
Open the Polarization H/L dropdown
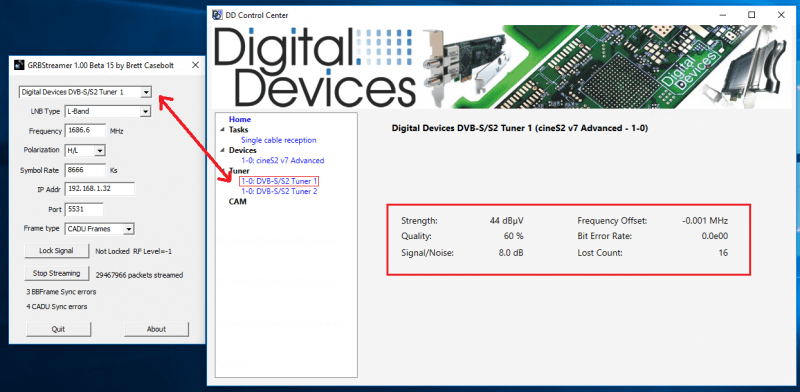[x=100, y=151]
